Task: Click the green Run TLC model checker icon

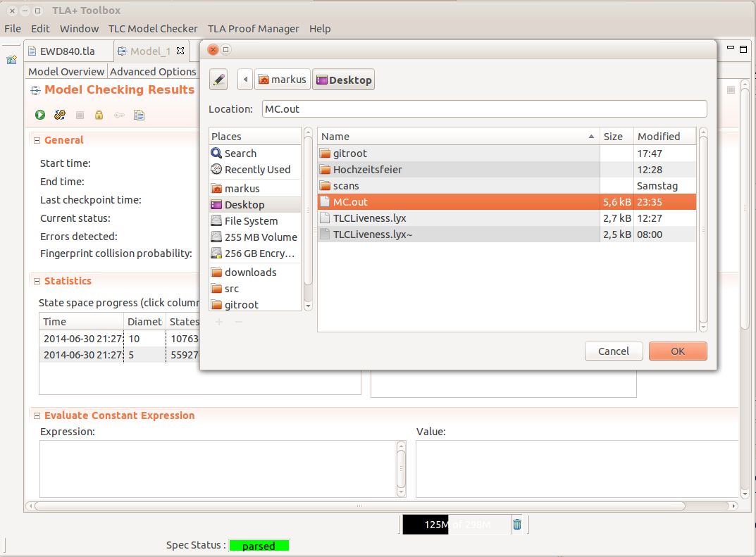Action: (40, 115)
